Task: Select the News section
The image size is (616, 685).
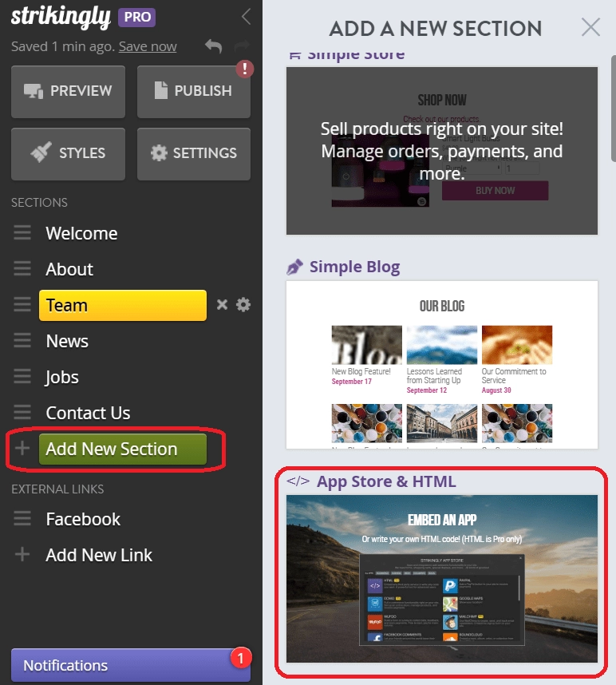Action: 67,341
